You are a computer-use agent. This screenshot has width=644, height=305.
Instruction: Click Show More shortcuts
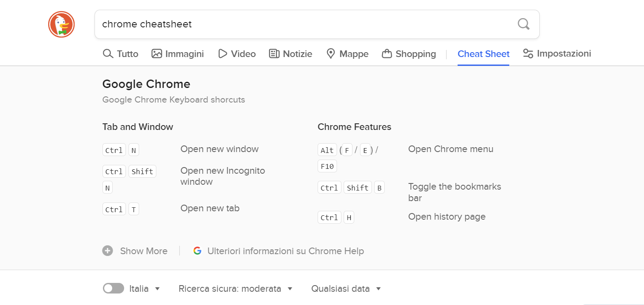(144, 250)
